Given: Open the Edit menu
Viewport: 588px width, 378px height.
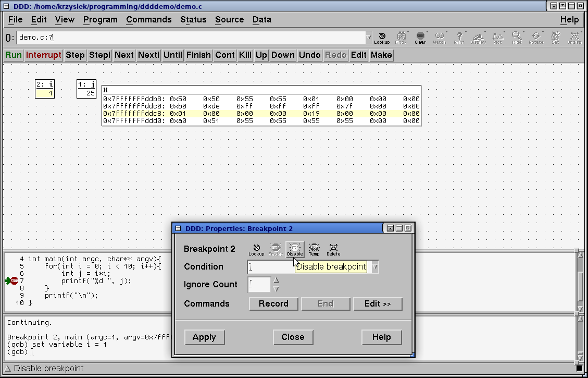Looking at the screenshot, I should 39,19.
